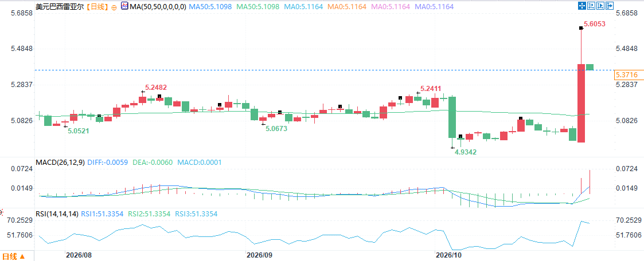Image resolution: width=644 pixels, height=261 pixels.
Task: Open the MA indicator chart icon
Action: pos(124,6)
